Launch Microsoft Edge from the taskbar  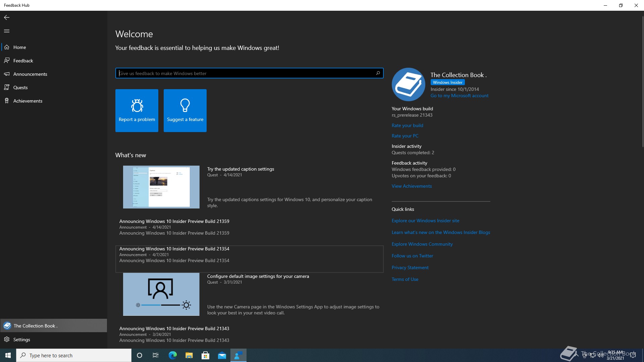(x=172, y=355)
